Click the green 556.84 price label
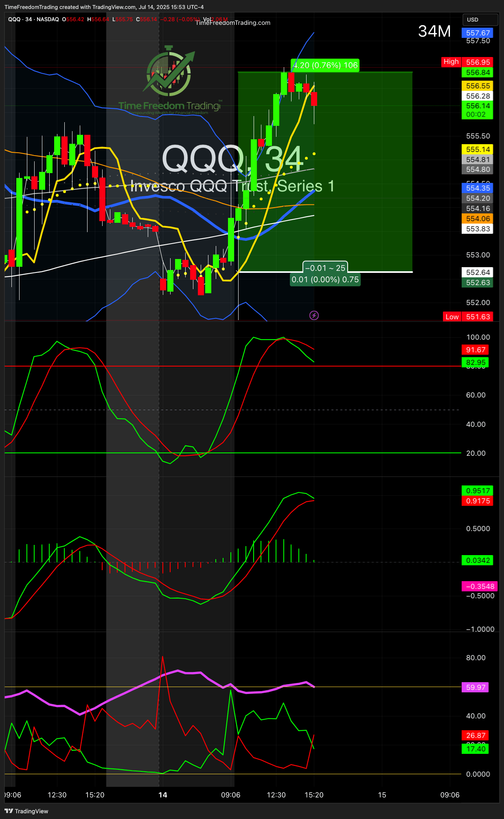 [478, 72]
